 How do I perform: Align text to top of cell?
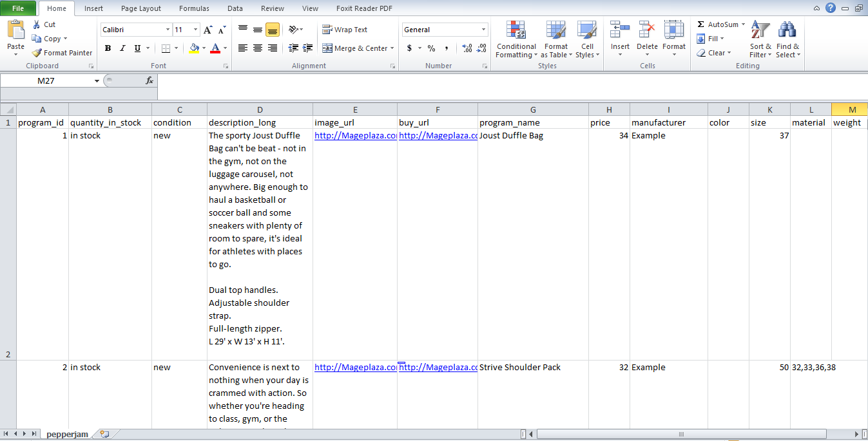pyautogui.click(x=243, y=30)
